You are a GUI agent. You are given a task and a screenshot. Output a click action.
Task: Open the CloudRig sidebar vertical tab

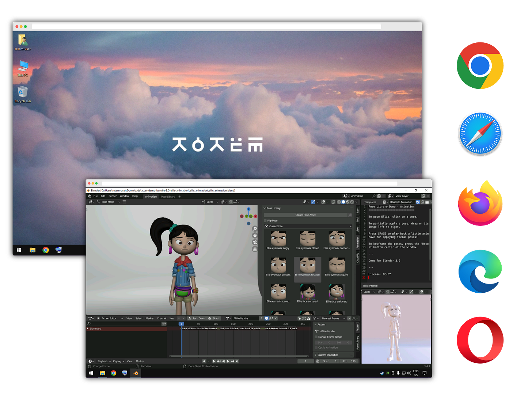point(358,258)
